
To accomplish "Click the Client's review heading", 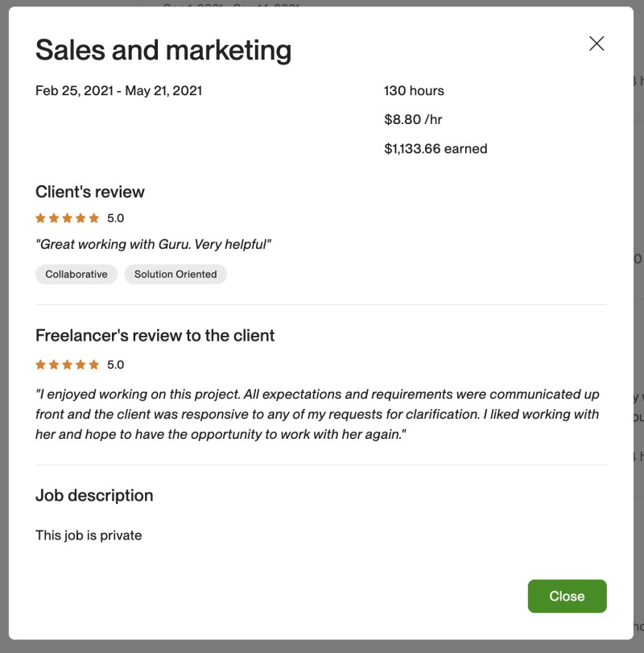I will (90, 192).
